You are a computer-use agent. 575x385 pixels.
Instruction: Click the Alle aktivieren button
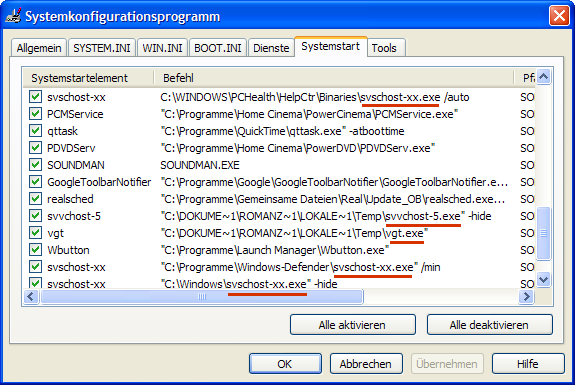352,325
